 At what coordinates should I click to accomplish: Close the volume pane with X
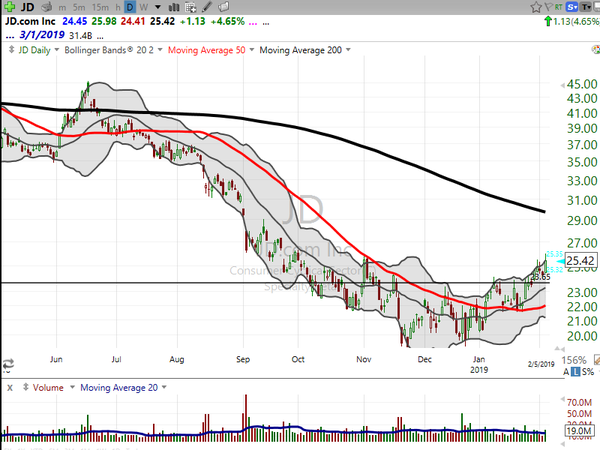(x=10, y=388)
